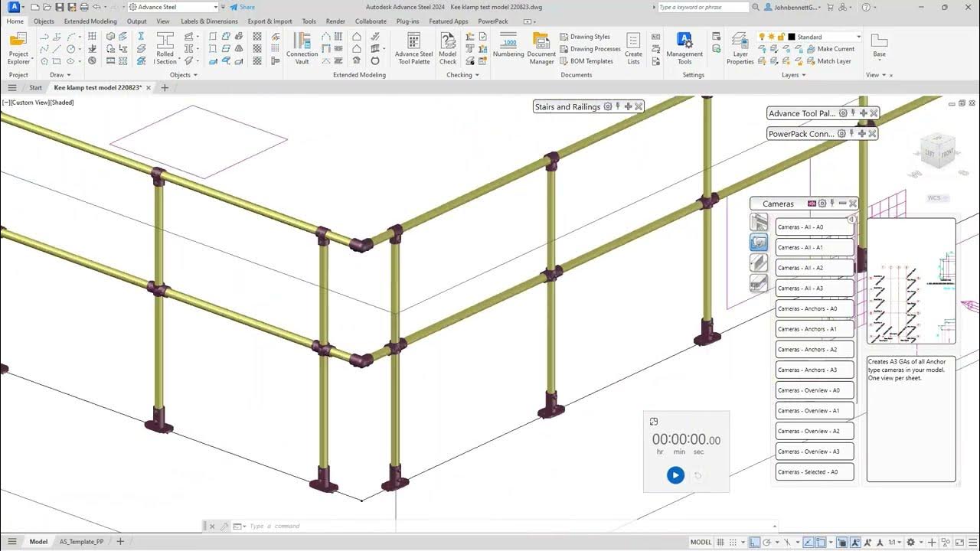Switch to the Start file tab
Viewport: 980px width, 551px height.
36,88
